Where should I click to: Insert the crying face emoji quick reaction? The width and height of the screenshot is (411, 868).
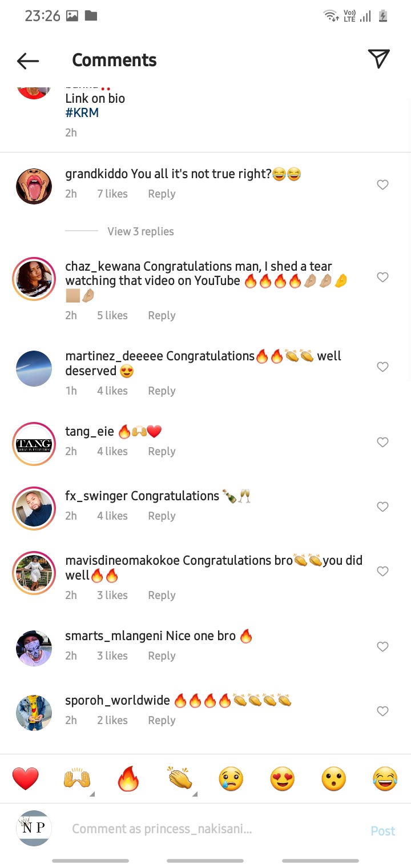tap(231, 779)
